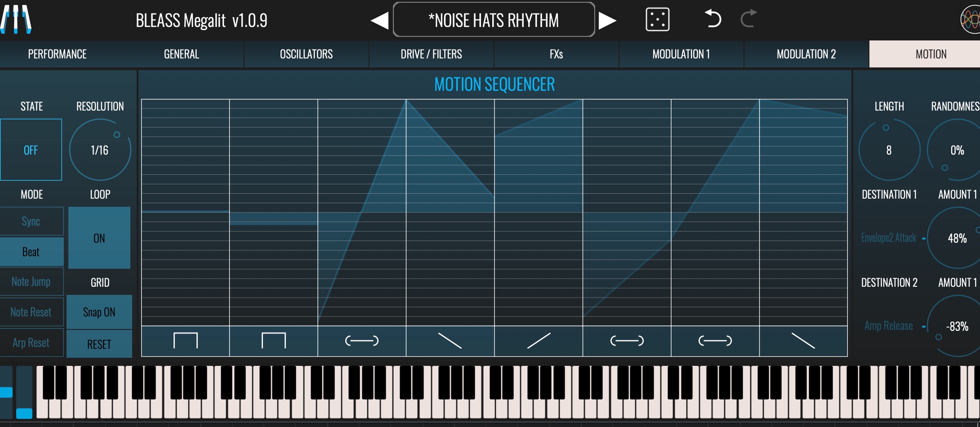
Task: Toggle the sequencer State OFF button
Action: click(31, 150)
